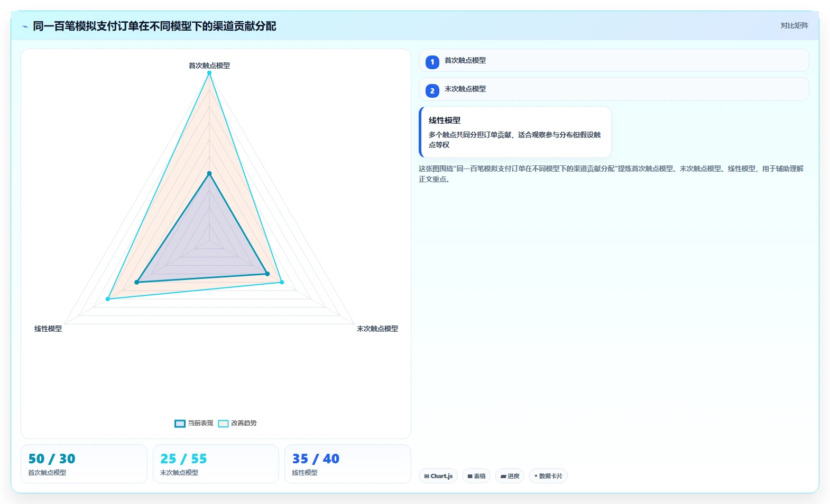Click the 改善趋势 legend color box
This screenshot has height=504, width=830.
coord(223,424)
